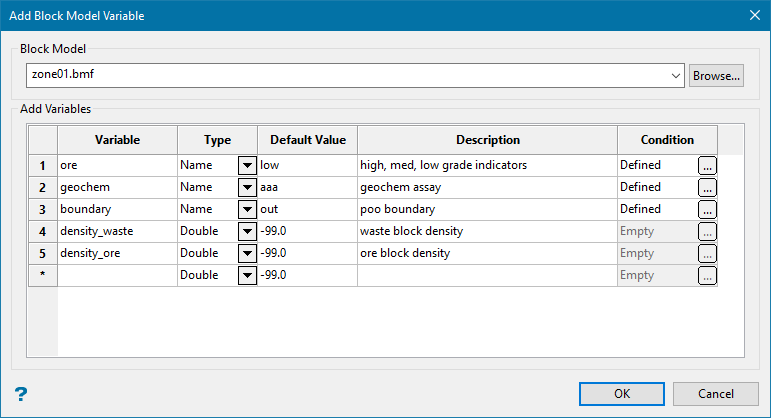Image resolution: width=771 pixels, height=418 pixels.
Task: Expand the Block Model file dropdown
Action: [676, 75]
